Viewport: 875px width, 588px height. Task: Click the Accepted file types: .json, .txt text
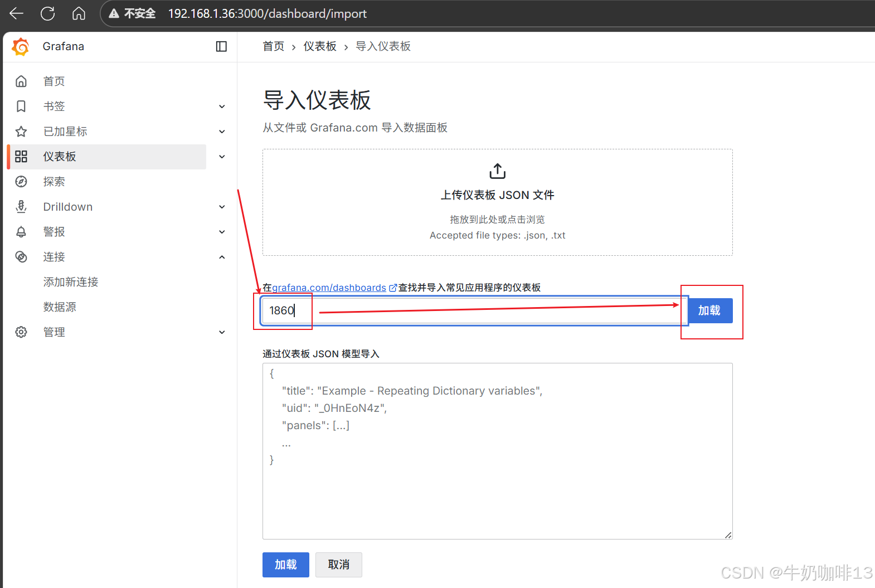[498, 235]
